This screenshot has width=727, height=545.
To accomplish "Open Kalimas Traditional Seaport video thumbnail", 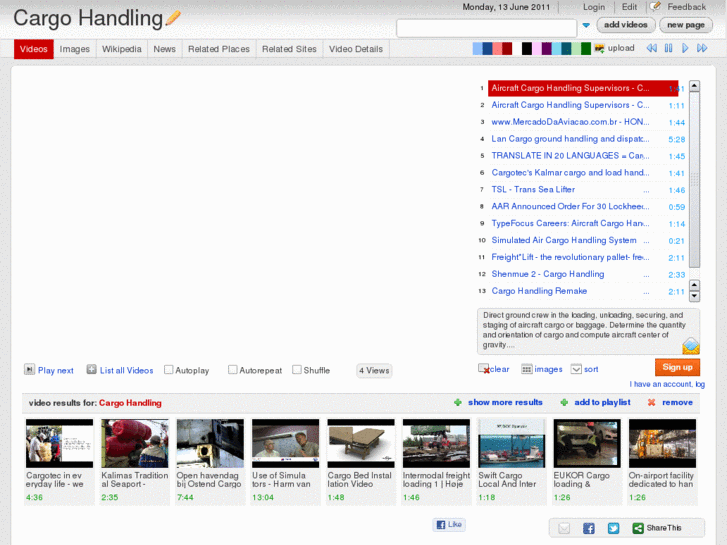I will coord(134,443).
